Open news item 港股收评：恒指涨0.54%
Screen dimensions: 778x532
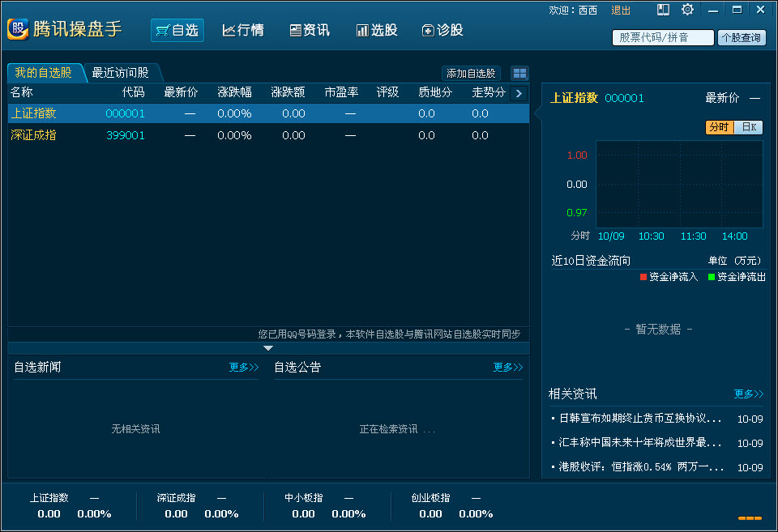(x=641, y=467)
